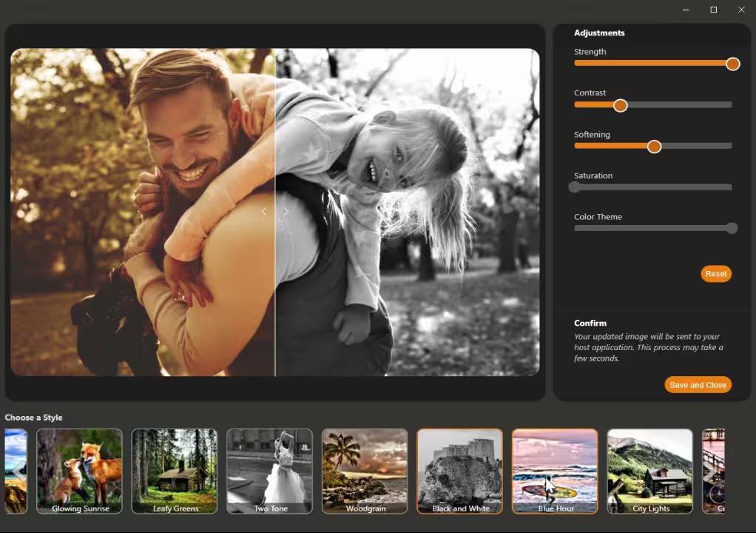Screen dimensions: 756x533
Task: Apply the Leafy Greens style
Action: point(175,470)
